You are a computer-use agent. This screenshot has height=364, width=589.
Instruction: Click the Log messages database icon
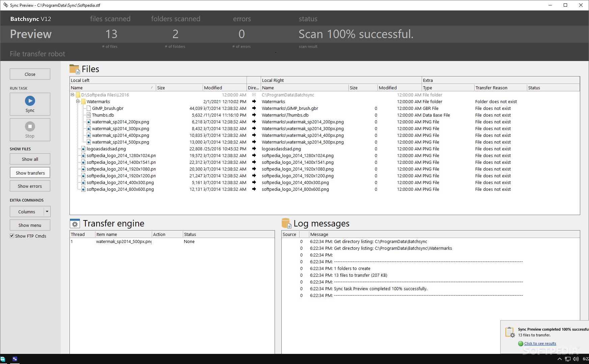tap(286, 223)
